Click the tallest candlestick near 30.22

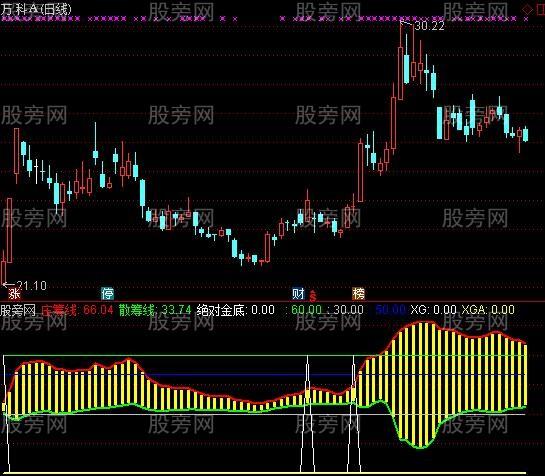(x=400, y=61)
